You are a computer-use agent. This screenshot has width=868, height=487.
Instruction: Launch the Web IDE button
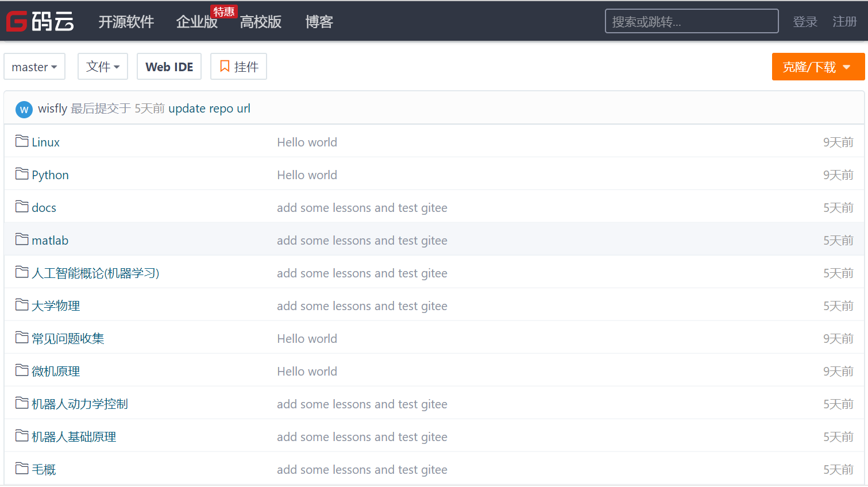(169, 67)
